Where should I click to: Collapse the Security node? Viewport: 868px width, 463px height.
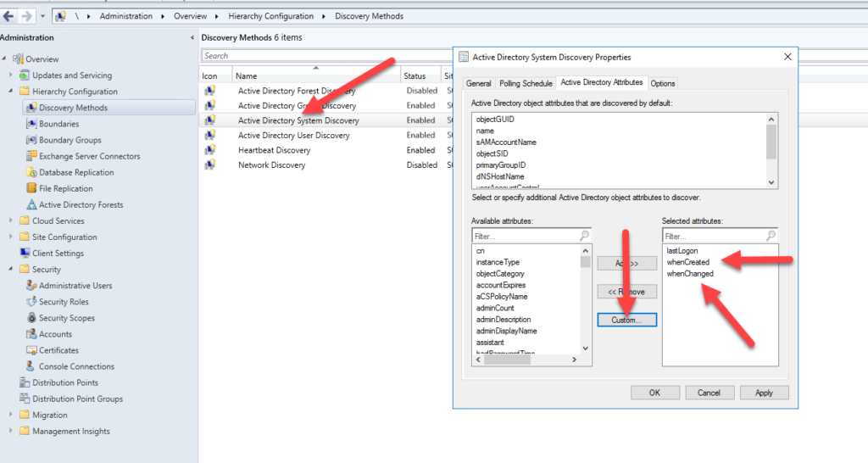pos(10,269)
